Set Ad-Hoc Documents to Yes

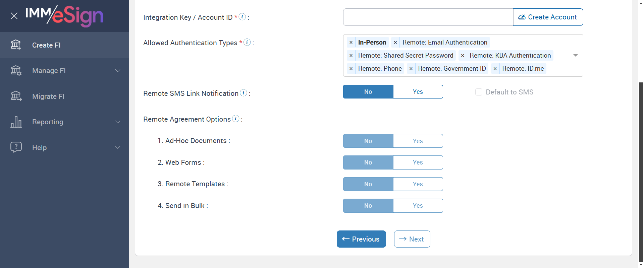[x=418, y=141]
